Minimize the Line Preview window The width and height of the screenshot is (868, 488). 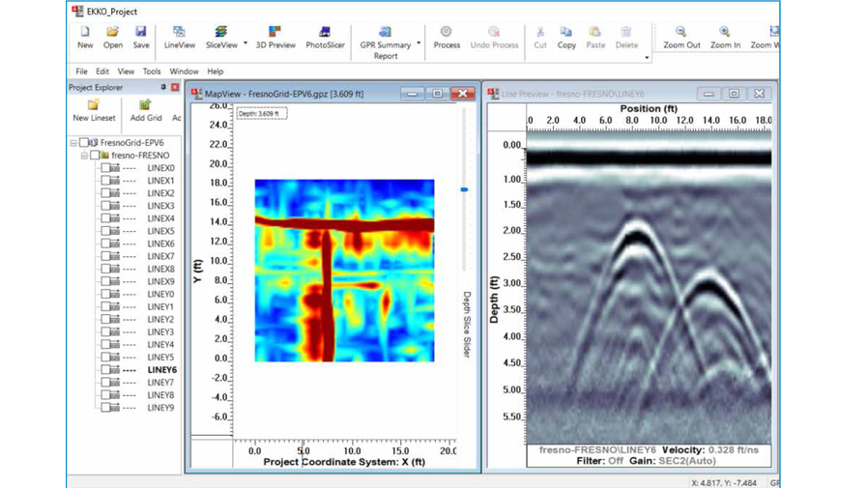point(709,94)
